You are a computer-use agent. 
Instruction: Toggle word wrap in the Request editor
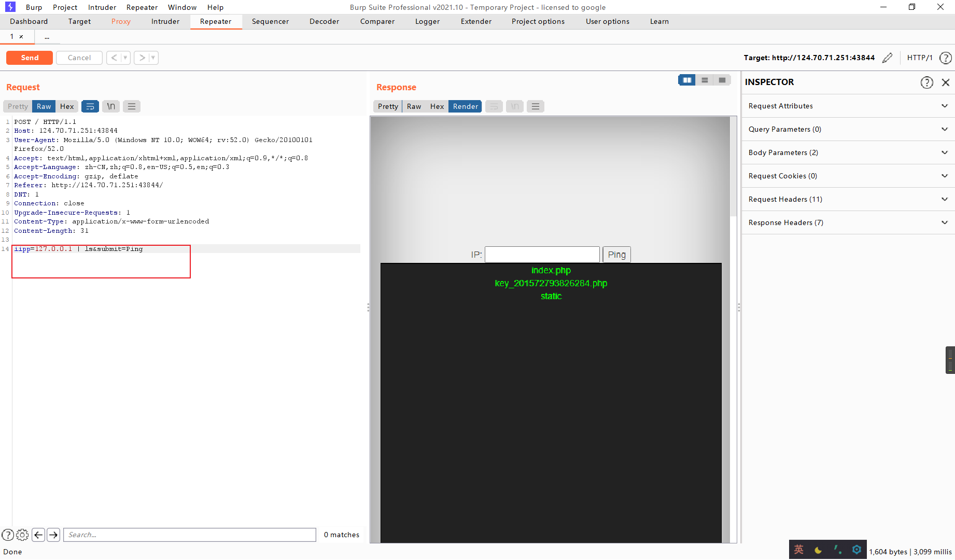click(90, 106)
